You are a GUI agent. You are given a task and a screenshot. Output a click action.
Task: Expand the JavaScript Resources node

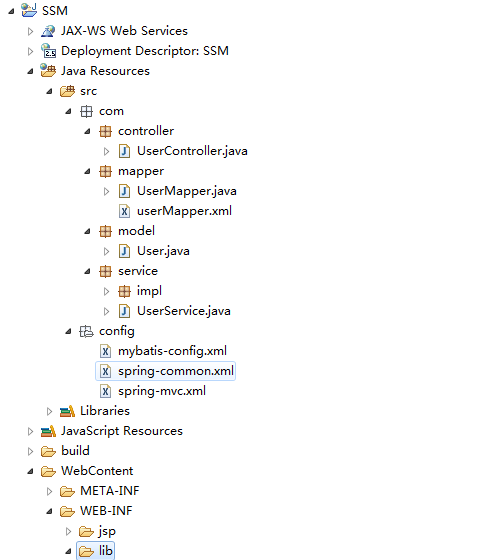pyautogui.click(x=30, y=431)
